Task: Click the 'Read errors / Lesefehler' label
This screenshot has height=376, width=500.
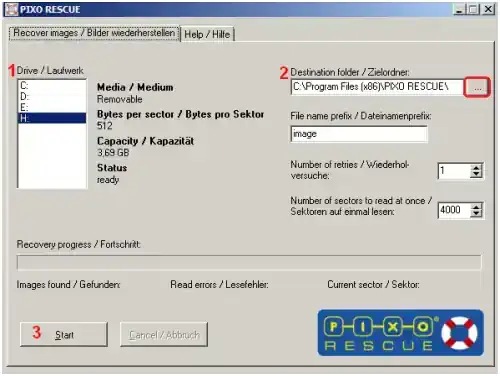Action: pos(219,285)
